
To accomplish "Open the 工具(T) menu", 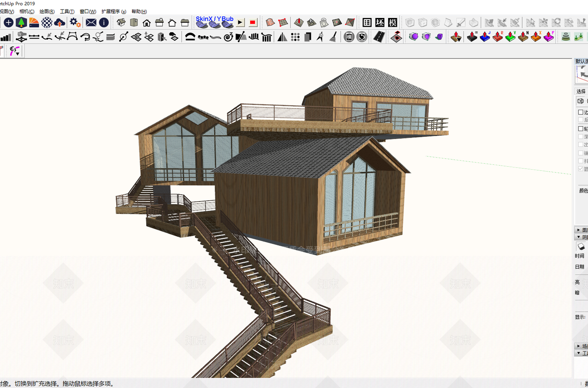I will click(x=67, y=11).
